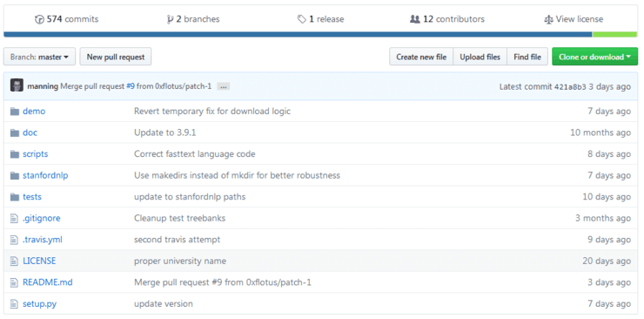The image size is (644, 319).
Task: Expand commit message ellipsis button
Action: coord(223,87)
